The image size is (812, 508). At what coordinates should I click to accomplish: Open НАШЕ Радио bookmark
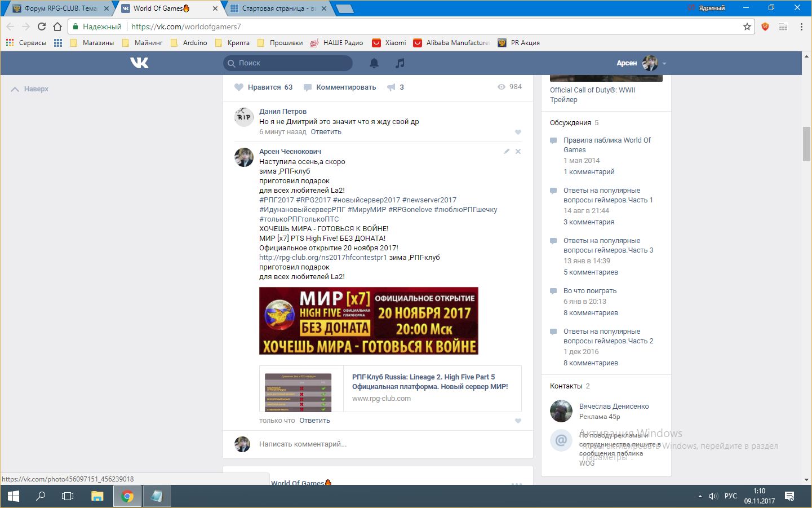[x=337, y=43]
